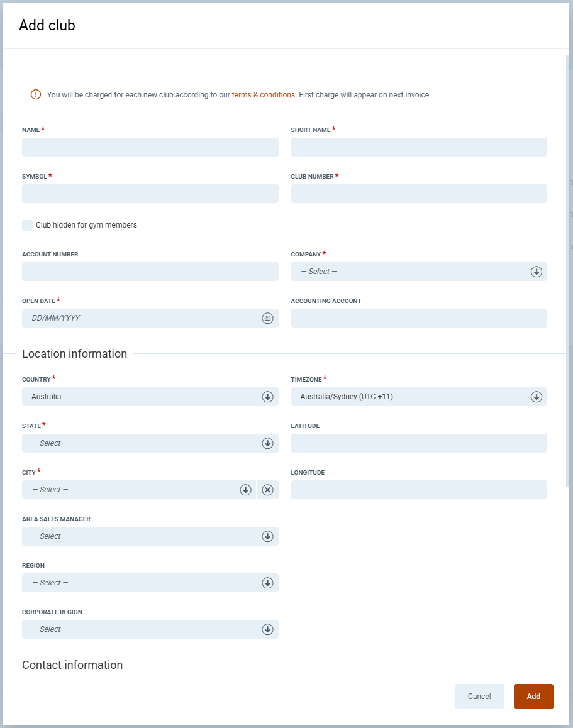Open the Australia/Sydney timezone dropdown
This screenshot has height=728, width=573.
point(409,397)
